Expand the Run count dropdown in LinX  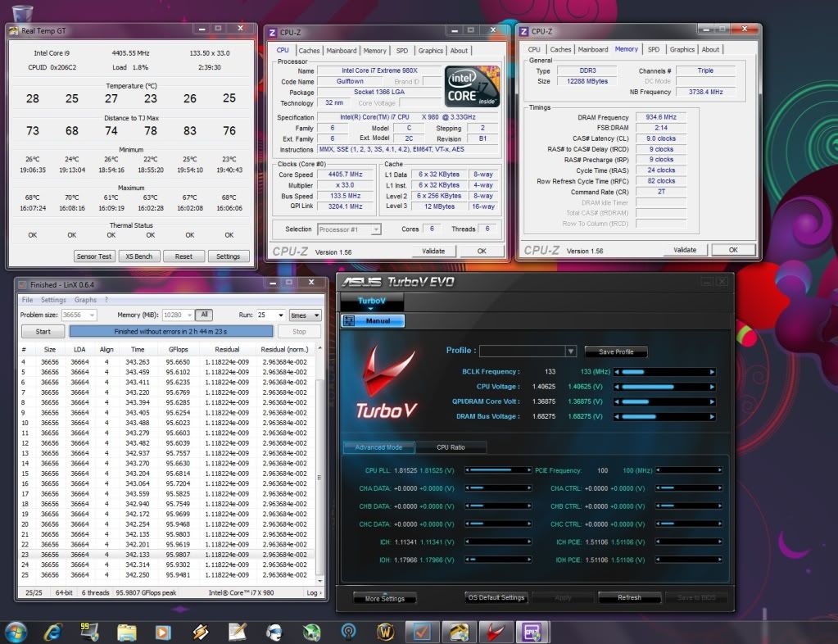click(281, 315)
